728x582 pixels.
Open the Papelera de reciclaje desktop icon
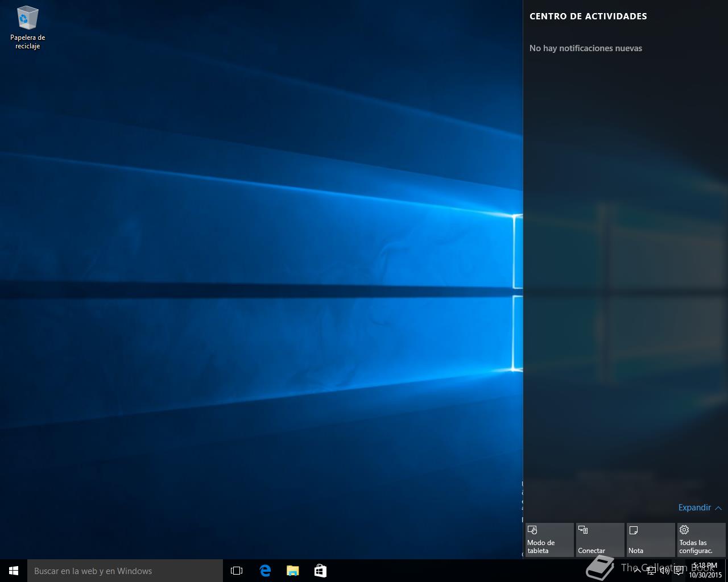coord(27,27)
